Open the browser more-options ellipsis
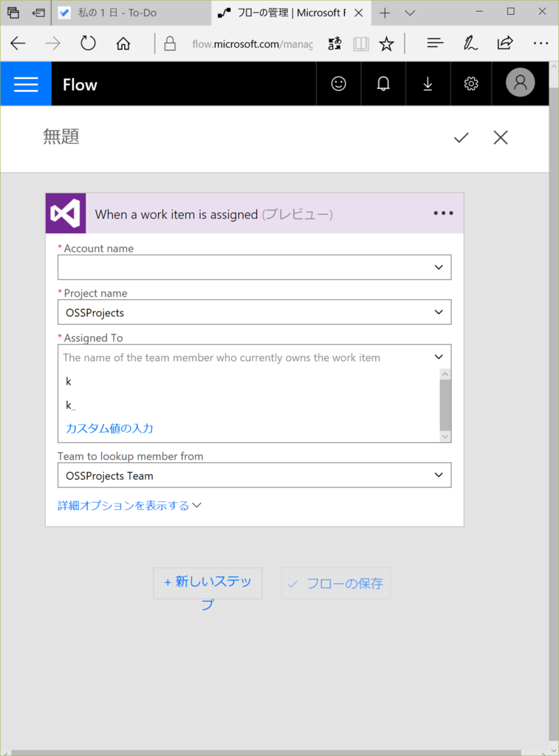The image size is (559, 756). (x=541, y=44)
